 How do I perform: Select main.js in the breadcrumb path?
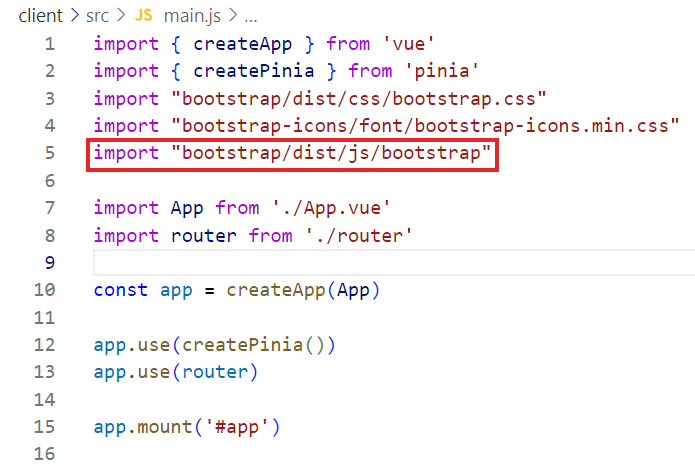pyautogui.click(x=193, y=18)
